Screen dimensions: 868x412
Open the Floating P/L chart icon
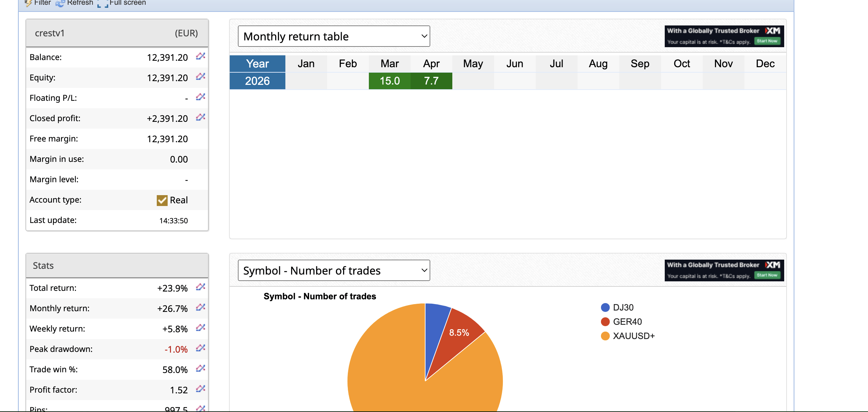[x=200, y=97]
